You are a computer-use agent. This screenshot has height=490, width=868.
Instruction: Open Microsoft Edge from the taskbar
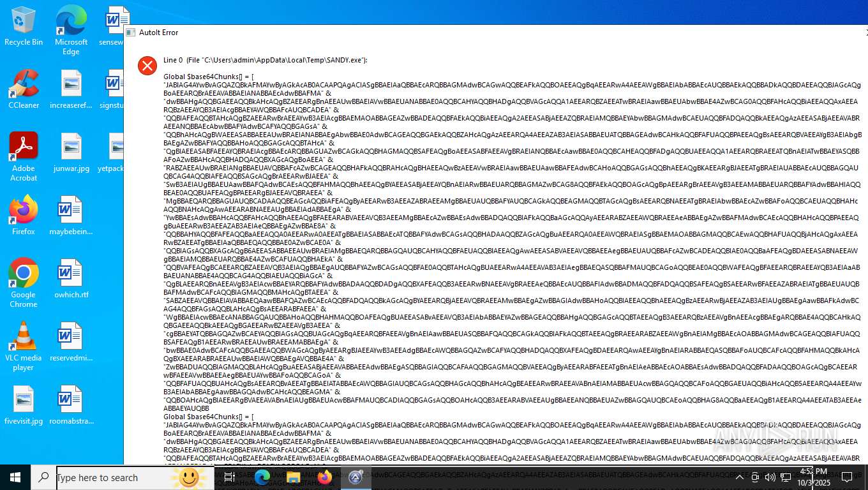pos(262,477)
